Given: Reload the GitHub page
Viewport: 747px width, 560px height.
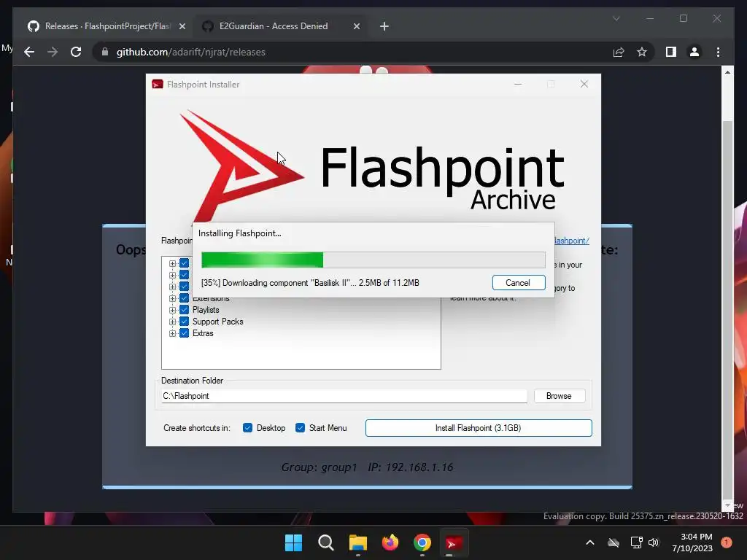Looking at the screenshot, I should click(x=76, y=52).
